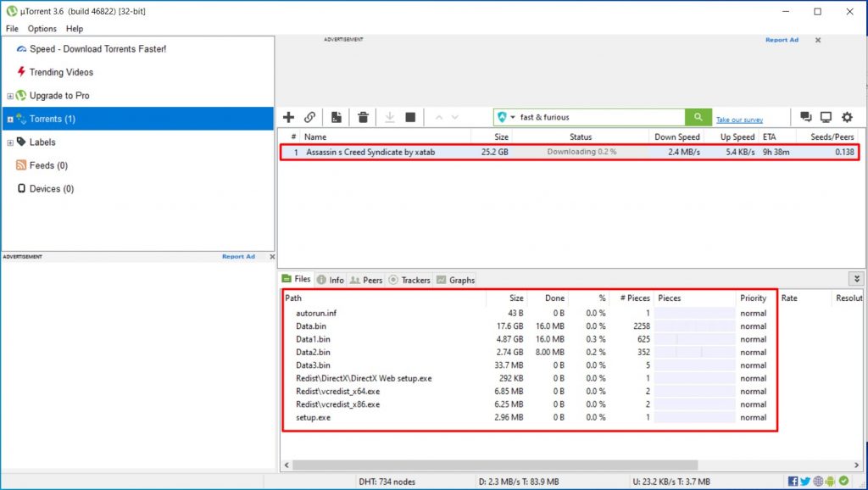Collapse the detail pane with chevron button
This screenshot has width=868, height=490.
856,279
